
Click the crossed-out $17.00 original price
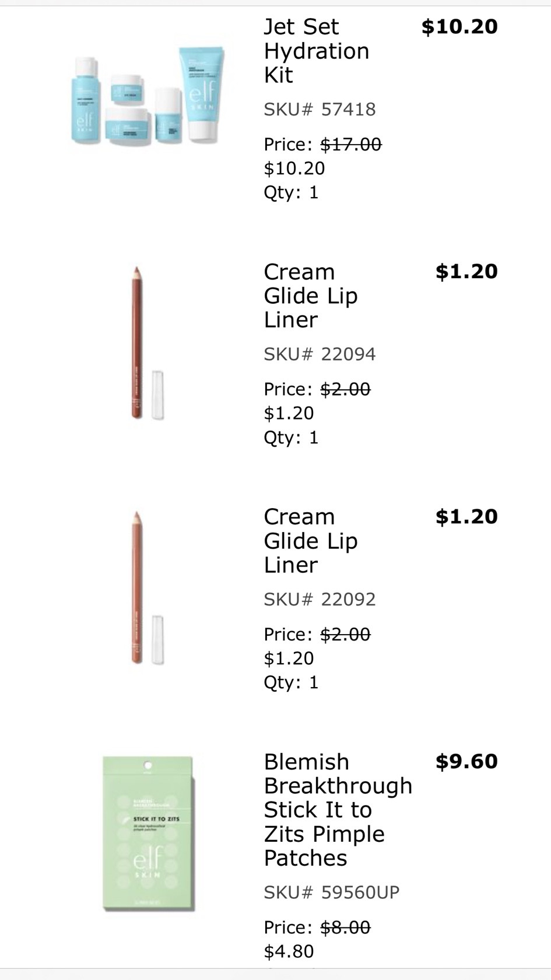351,144
